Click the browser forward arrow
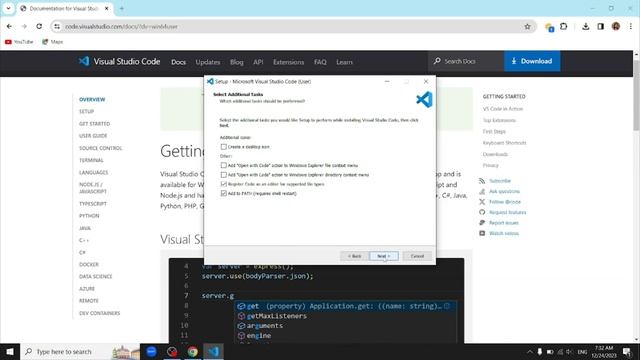Image resolution: width=640 pixels, height=360 pixels. (24, 27)
